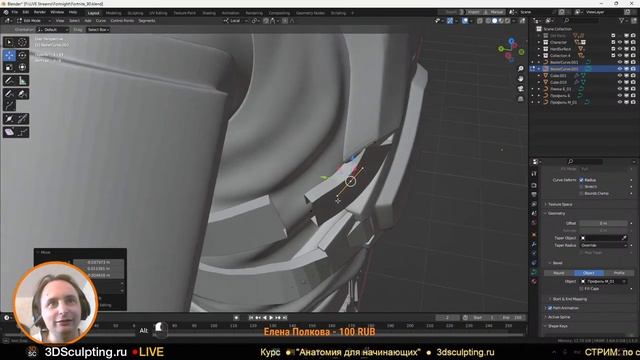Screen dimensions: 640x360
Task: Toggle camera view icon in viewport
Action: coord(520,89)
